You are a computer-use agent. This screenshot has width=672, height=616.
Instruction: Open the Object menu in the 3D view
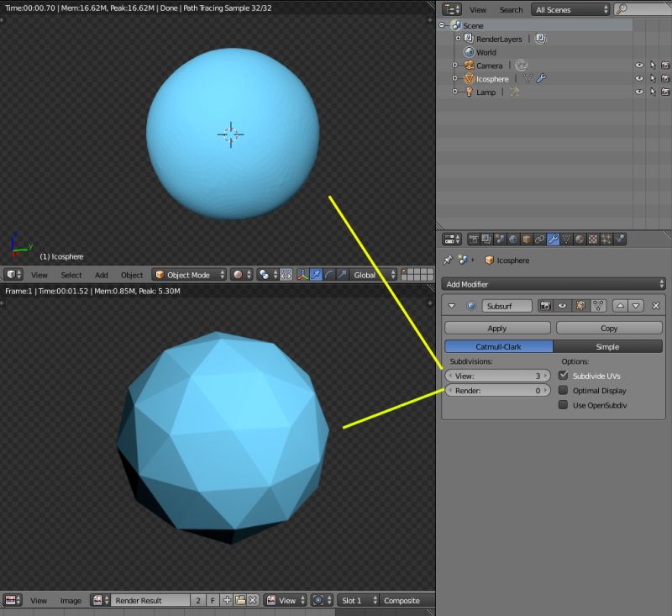131,275
